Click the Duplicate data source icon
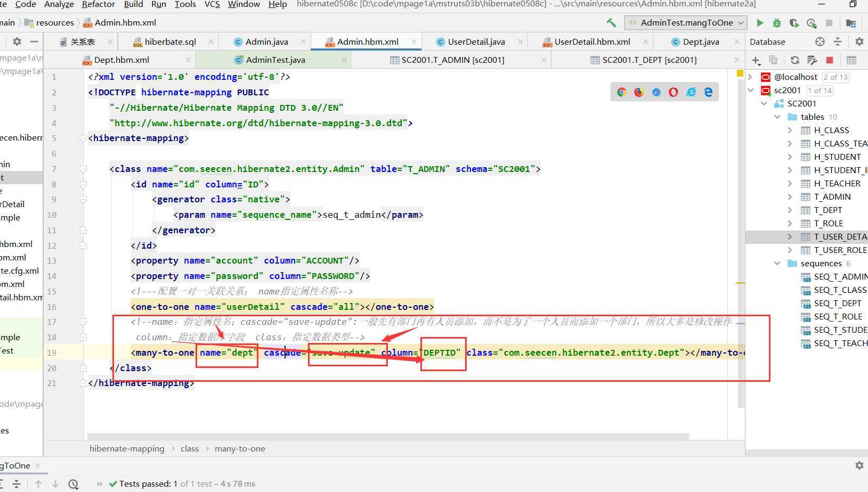 pos(773,60)
